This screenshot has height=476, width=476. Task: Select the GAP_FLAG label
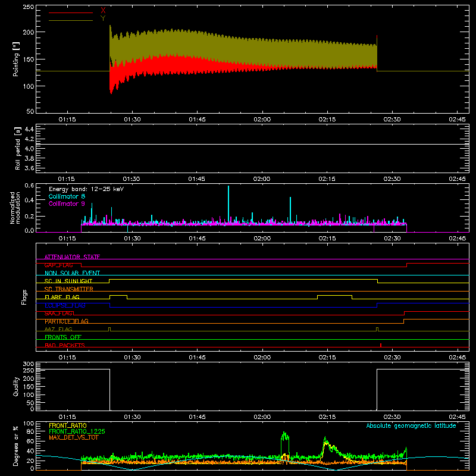click(x=58, y=265)
